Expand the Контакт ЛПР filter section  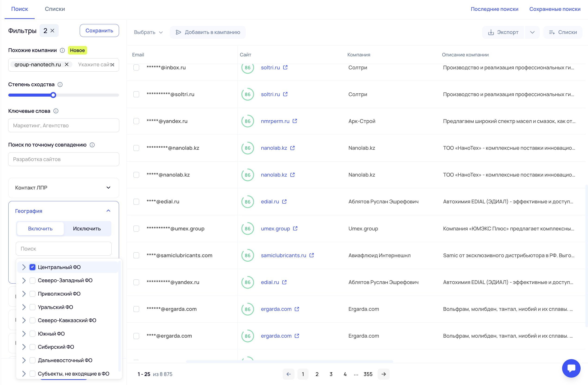[x=64, y=187]
